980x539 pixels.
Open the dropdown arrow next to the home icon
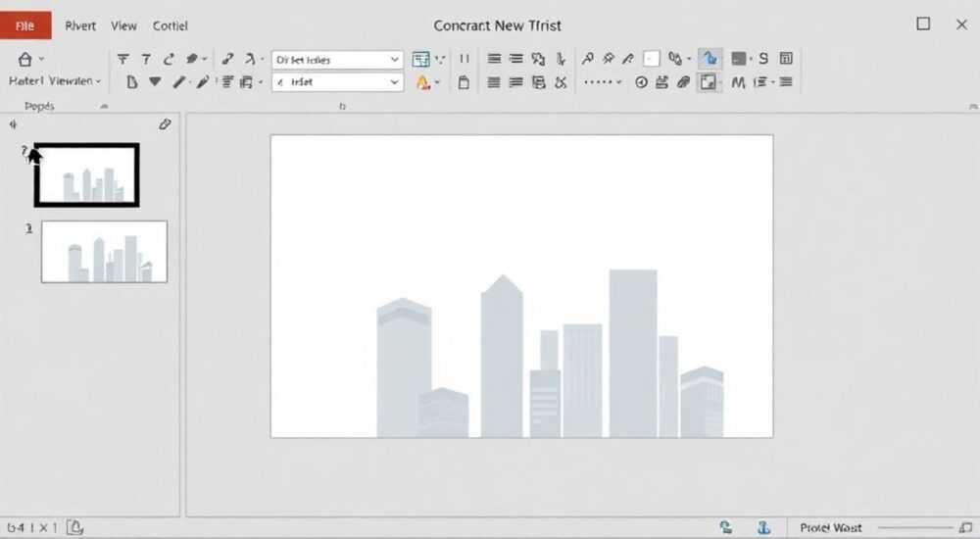point(42,59)
